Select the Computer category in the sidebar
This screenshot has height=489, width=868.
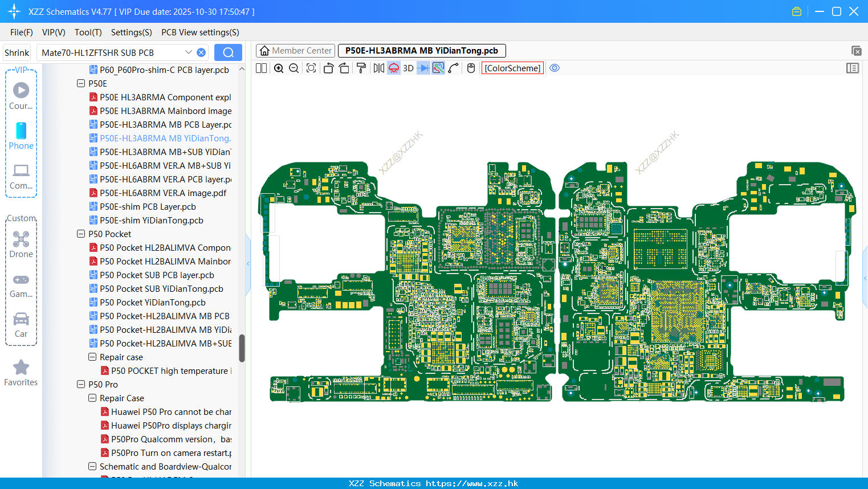pos(21,176)
